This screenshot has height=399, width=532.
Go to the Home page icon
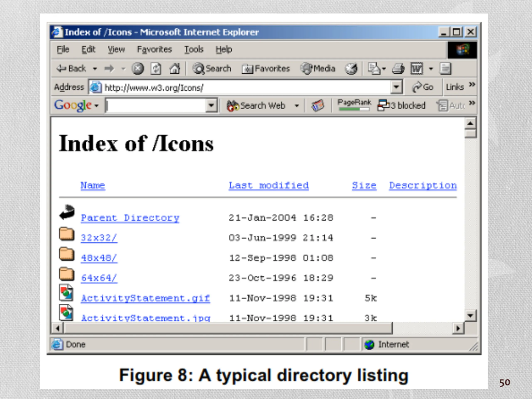coord(175,69)
